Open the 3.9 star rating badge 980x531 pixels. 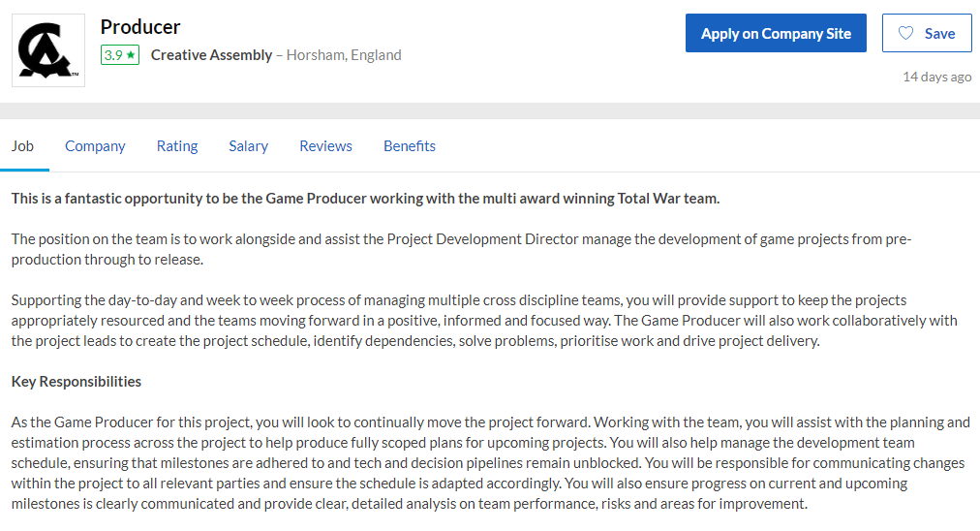tap(120, 55)
